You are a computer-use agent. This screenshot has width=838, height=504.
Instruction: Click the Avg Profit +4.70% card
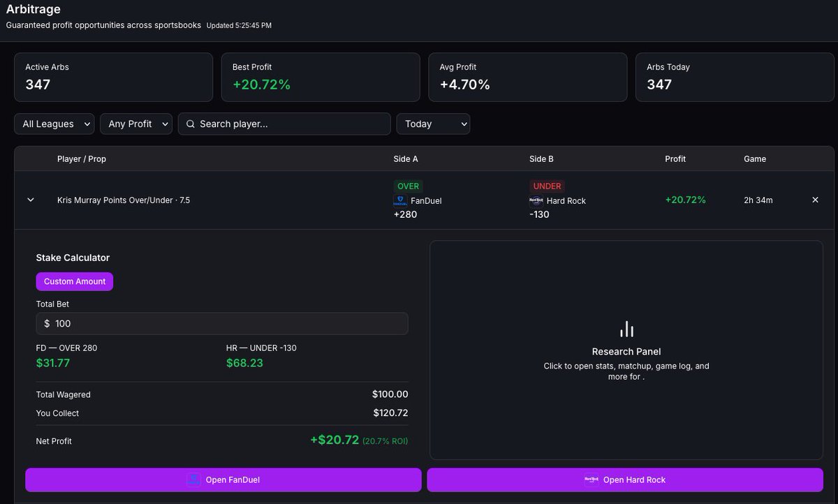[x=528, y=77]
